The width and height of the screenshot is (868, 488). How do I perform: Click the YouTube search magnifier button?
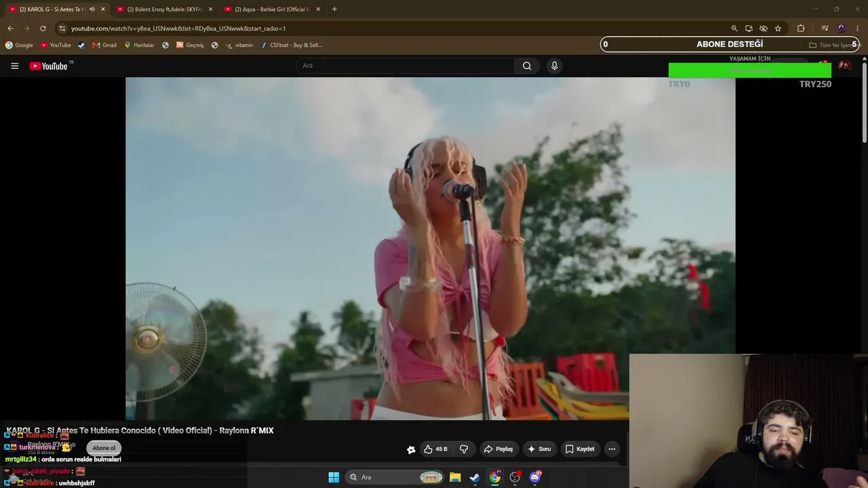pyautogui.click(x=527, y=66)
